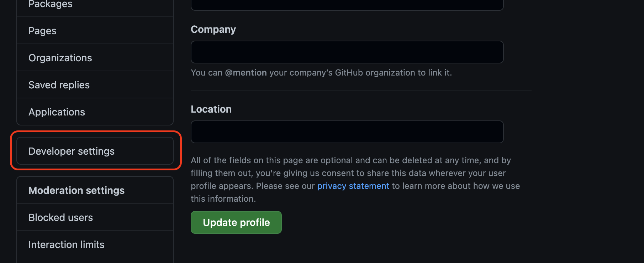Open Developer settings in the sidebar

(95, 151)
